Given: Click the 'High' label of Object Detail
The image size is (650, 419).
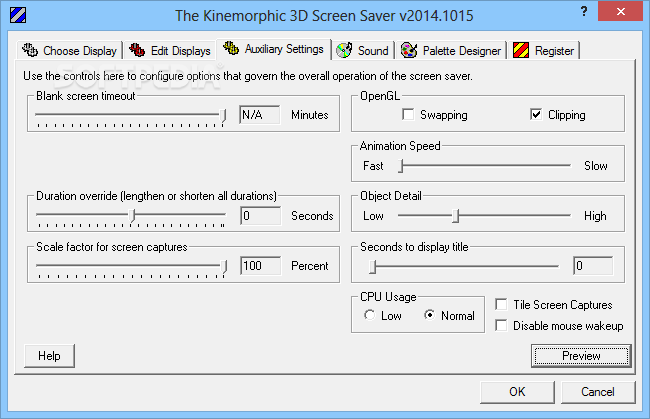Looking at the screenshot, I should pos(595,216).
